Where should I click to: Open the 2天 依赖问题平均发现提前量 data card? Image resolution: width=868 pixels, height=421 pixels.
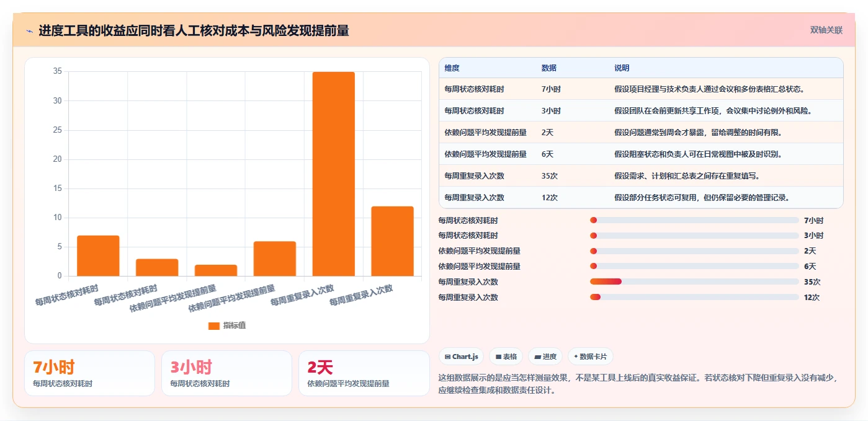click(x=364, y=373)
